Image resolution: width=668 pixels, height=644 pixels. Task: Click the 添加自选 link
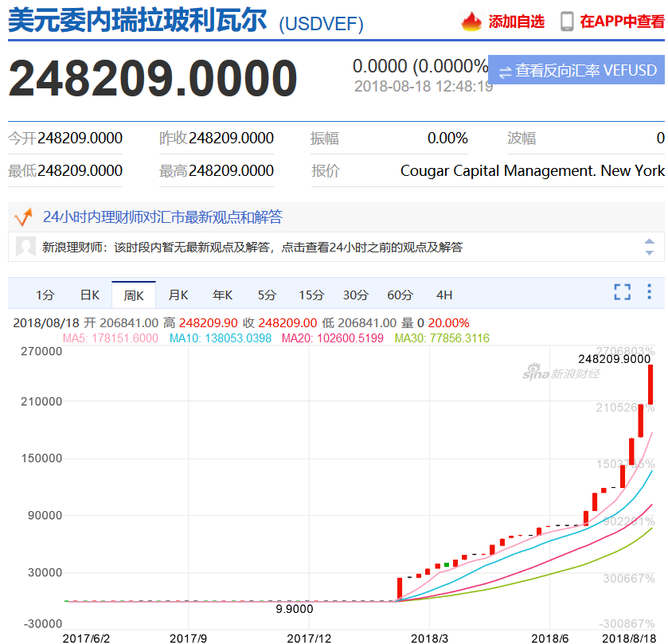coord(517,21)
